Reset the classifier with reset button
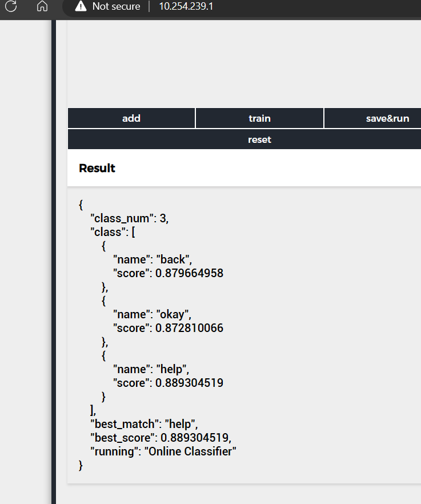Screen dimensions: 421x504 pos(244,139)
